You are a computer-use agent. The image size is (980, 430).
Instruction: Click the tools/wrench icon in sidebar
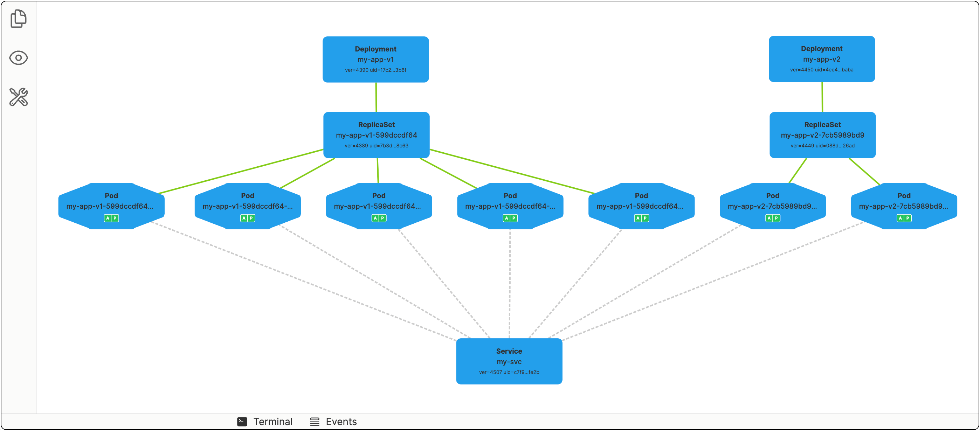pyautogui.click(x=18, y=97)
